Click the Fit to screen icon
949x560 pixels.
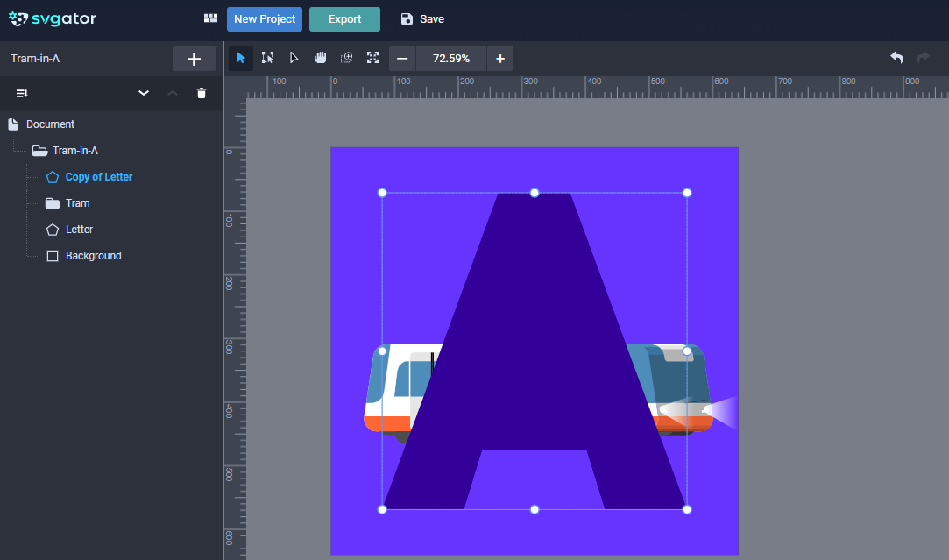click(372, 58)
